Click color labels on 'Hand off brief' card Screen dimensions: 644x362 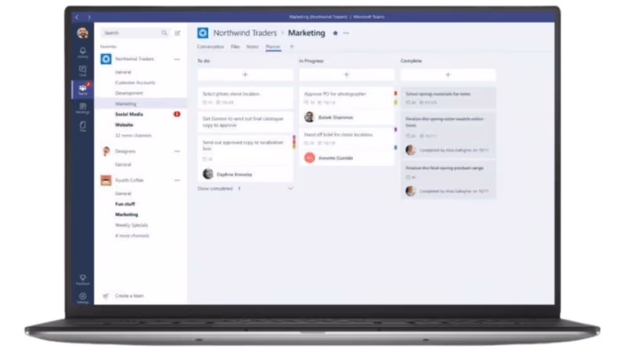pyautogui.click(x=396, y=139)
